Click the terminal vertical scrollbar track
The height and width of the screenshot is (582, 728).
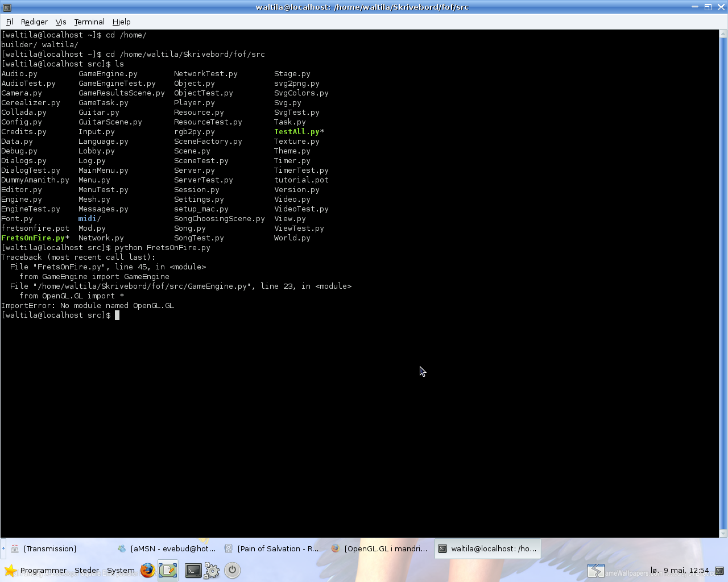pyautogui.click(x=723, y=284)
